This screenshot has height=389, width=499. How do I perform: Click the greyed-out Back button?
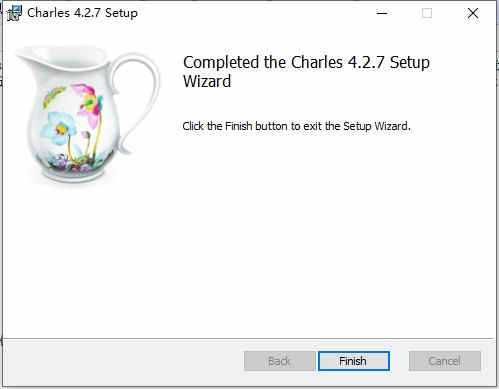pos(279,361)
